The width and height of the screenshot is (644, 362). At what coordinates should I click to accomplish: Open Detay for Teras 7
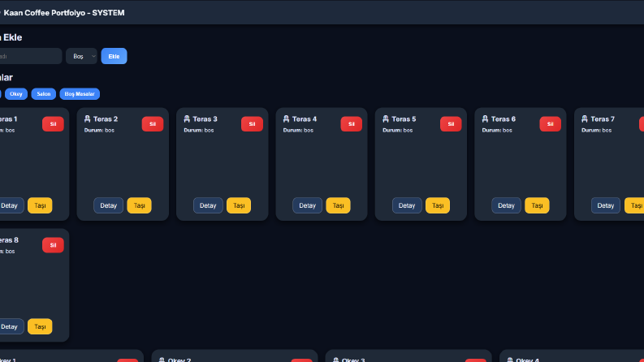tap(605, 205)
